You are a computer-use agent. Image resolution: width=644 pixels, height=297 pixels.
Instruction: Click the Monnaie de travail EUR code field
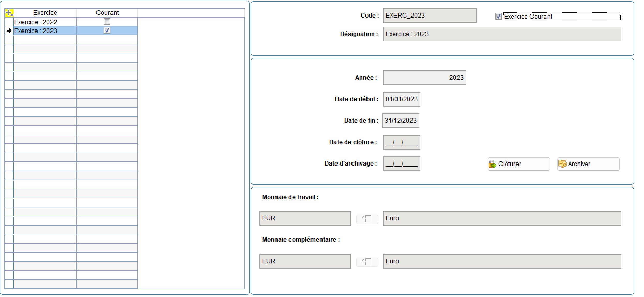click(x=305, y=218)
